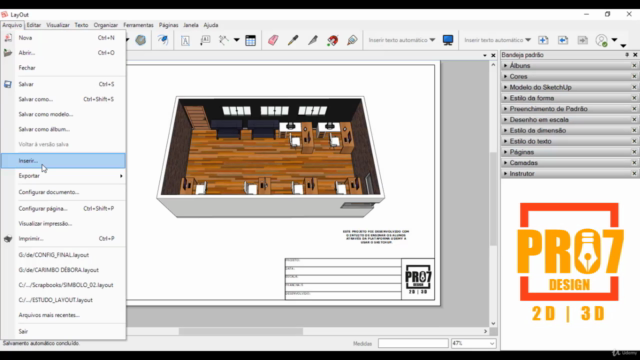Close the Instrutor panel with its X
The image size is (640, 360).
point(634,173)
